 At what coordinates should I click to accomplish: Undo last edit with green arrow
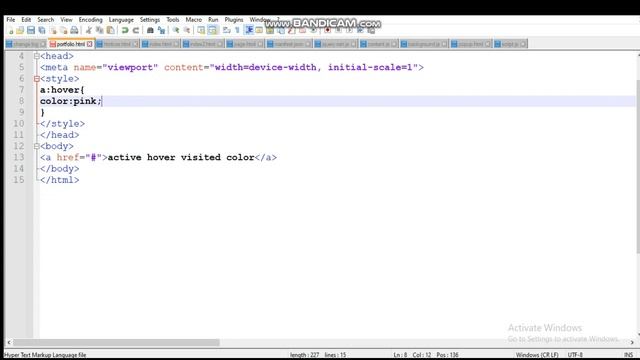click(x=125, y=31)
